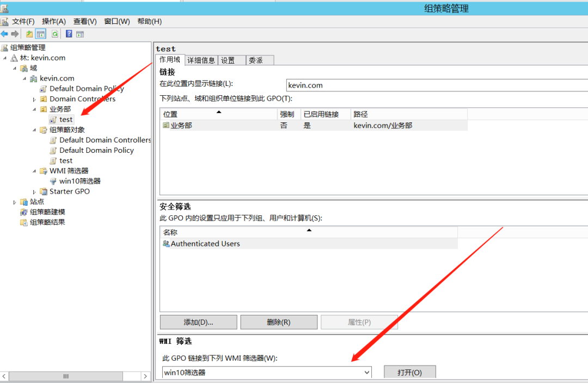
Task: Click the Refresh toolbar icon
Action: click(55, 34)
